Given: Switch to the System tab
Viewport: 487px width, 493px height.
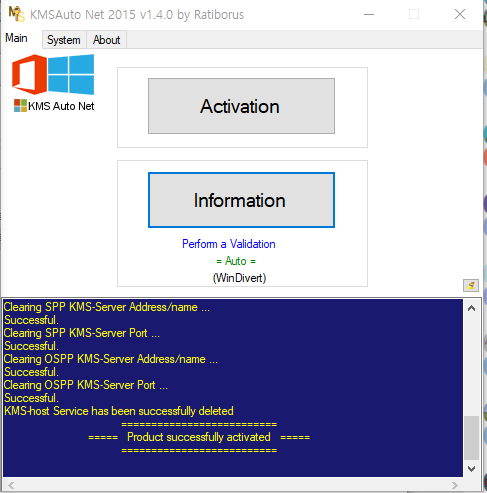Looking at the screenshot, I should point(64,40).
